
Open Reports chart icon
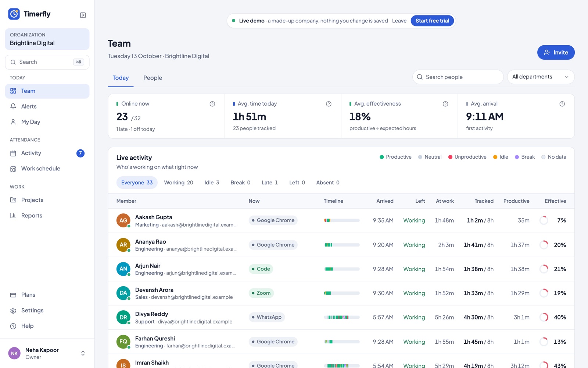pos(13,216)
